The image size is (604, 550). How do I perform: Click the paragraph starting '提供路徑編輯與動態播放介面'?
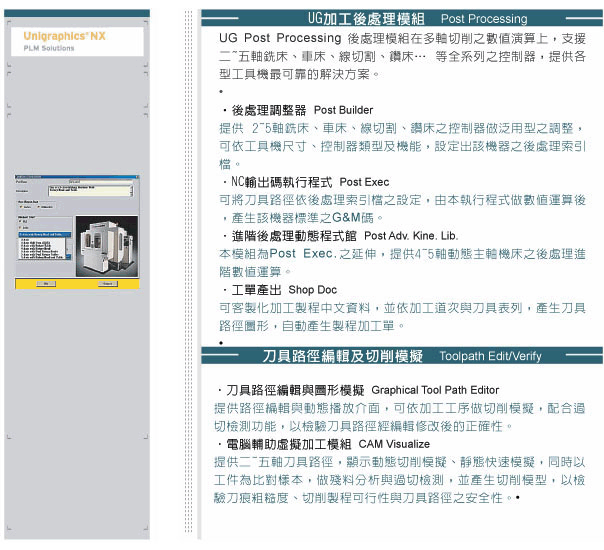(x=399, y=417)
